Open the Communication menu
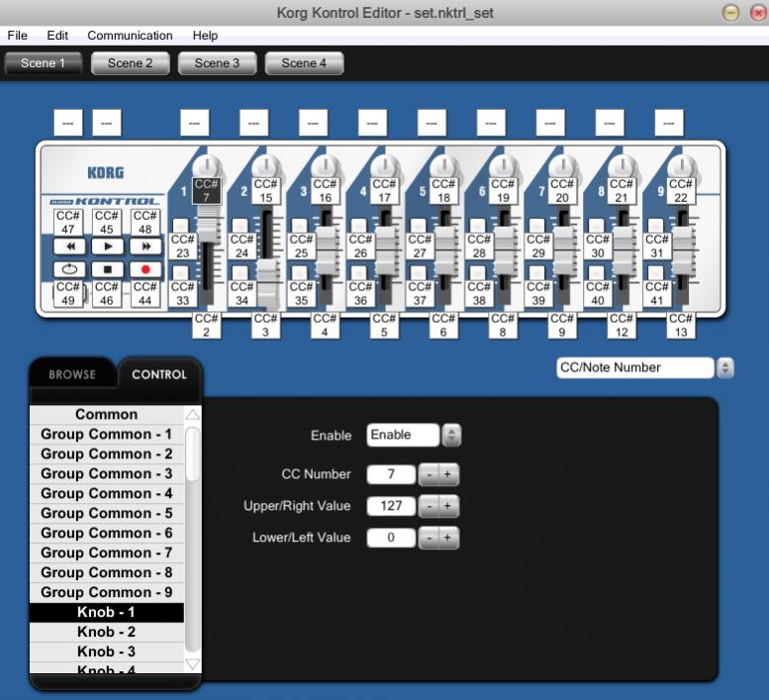Image resolution: width=769 pixels, height=700 pixels. [130, 36]
